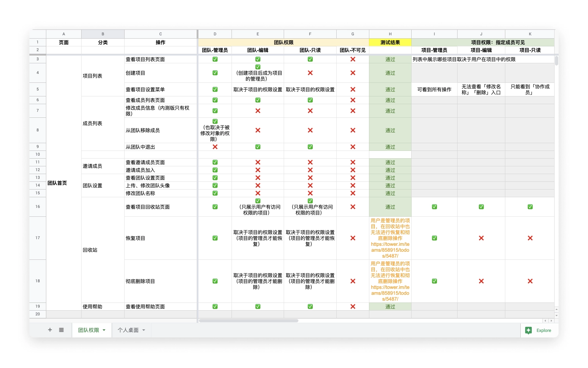Open the tower.im link in row 17
The width and height of the screenshot is (588, 368).
(x=390, y=250)
